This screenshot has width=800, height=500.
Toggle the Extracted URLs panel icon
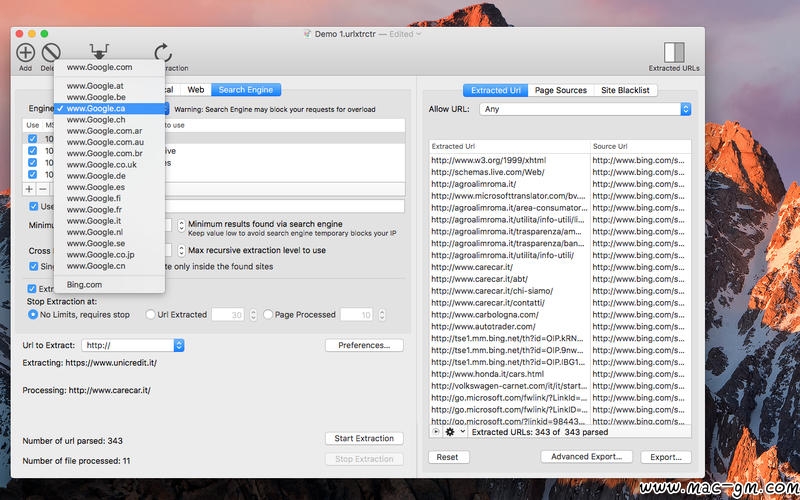click(x=674, y=53)
